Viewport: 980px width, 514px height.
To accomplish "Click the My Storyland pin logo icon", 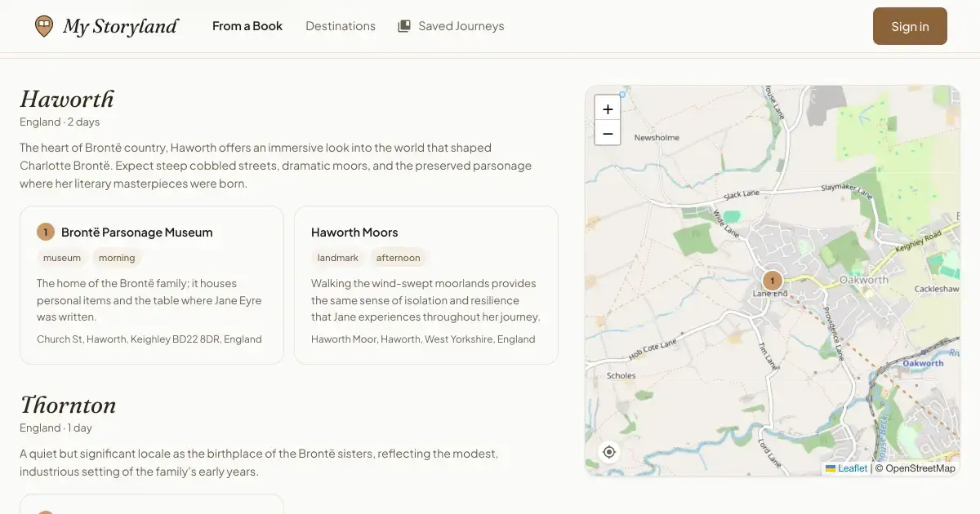I will 44,26.
